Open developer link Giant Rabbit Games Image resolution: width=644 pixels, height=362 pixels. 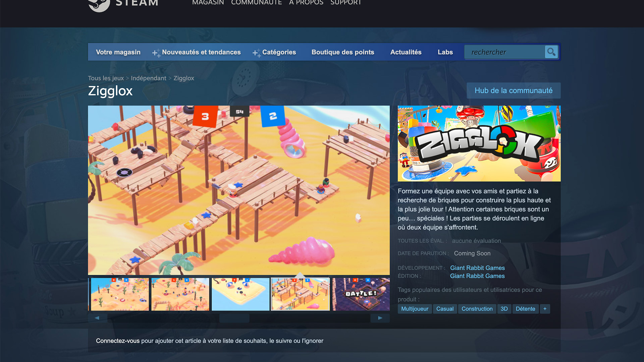click(x=477, y=268)
